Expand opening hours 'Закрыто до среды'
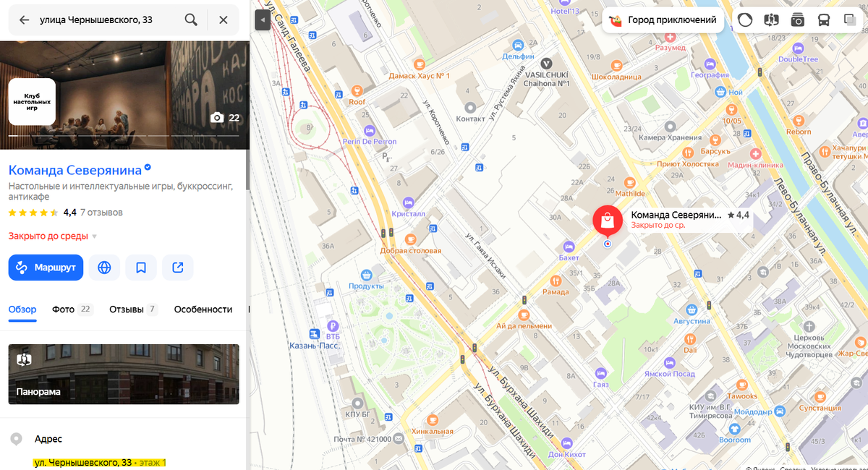This screenshot has width=868, height=470. pyautogui.click(x=53, y=236)
